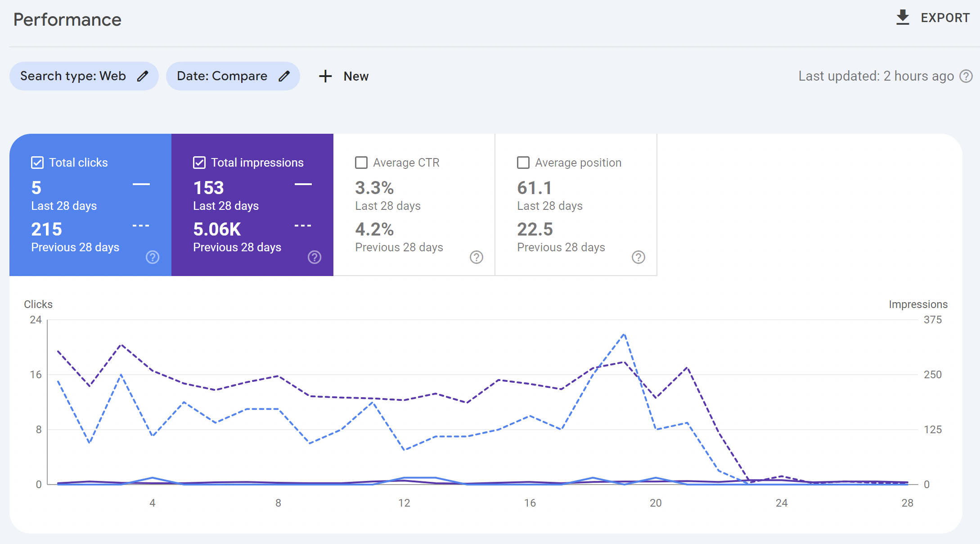Click the 5.06K previous impressions value

[x=217, y=229]
